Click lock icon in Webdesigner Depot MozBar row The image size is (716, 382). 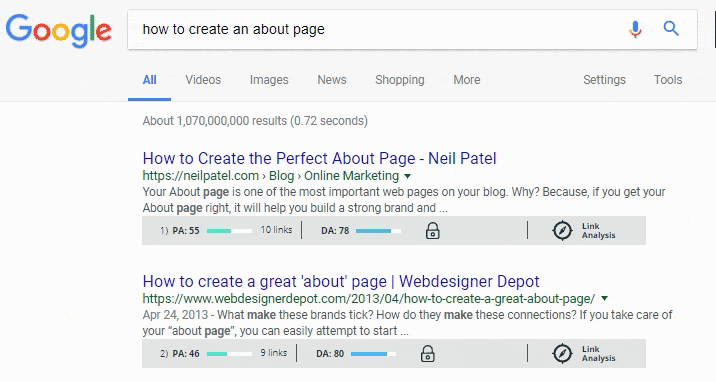(427, 354)
